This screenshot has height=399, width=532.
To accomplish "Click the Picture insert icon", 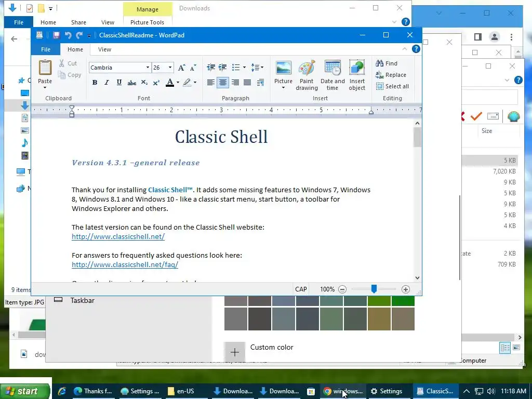I will 283,68.
